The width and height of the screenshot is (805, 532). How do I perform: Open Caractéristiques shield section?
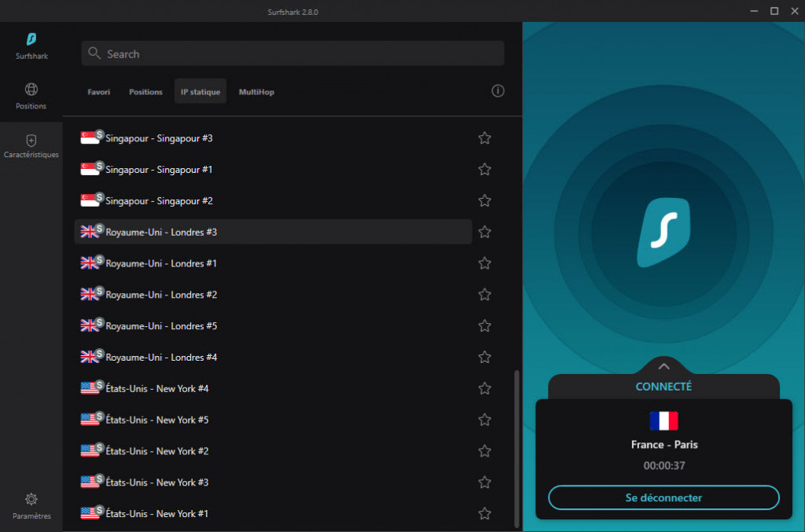point(31,146)
